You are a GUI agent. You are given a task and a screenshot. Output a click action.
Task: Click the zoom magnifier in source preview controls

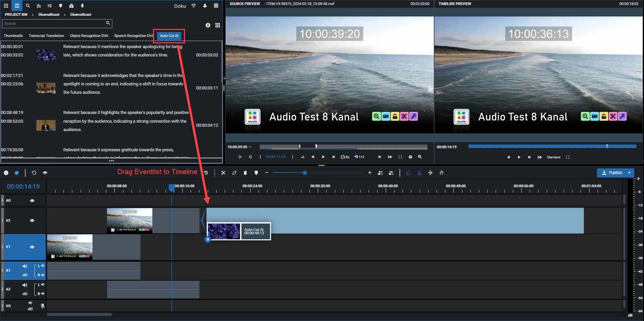(420, 157)
